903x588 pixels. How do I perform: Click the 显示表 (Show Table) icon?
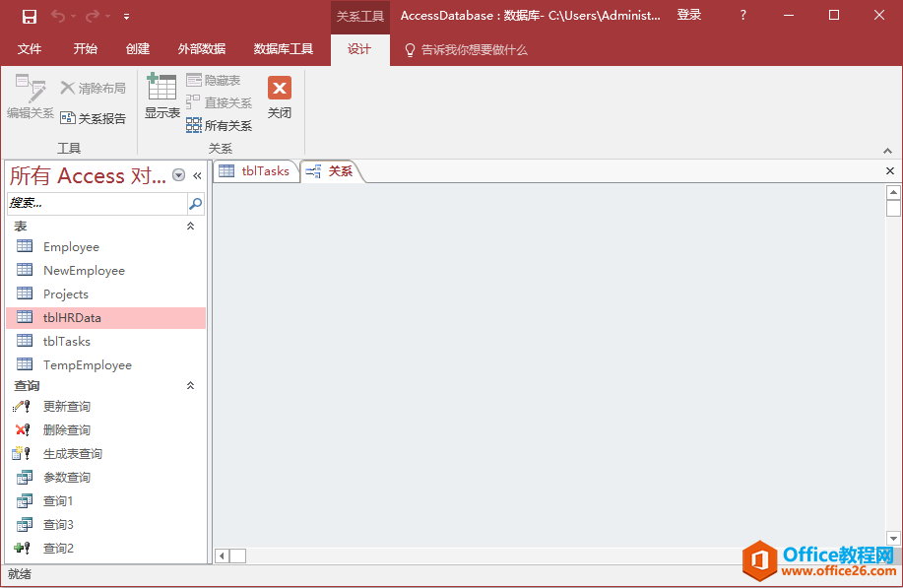tap(161, 89)
